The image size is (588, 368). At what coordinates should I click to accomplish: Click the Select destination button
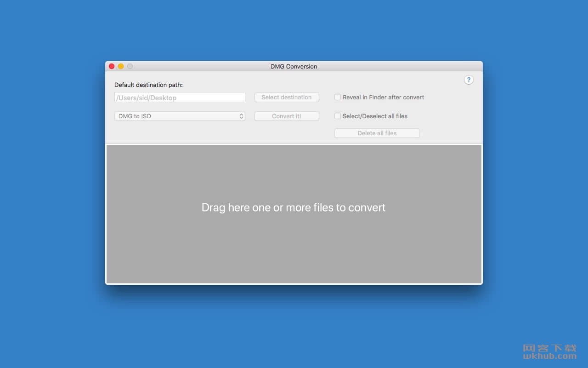pos(287,98)
